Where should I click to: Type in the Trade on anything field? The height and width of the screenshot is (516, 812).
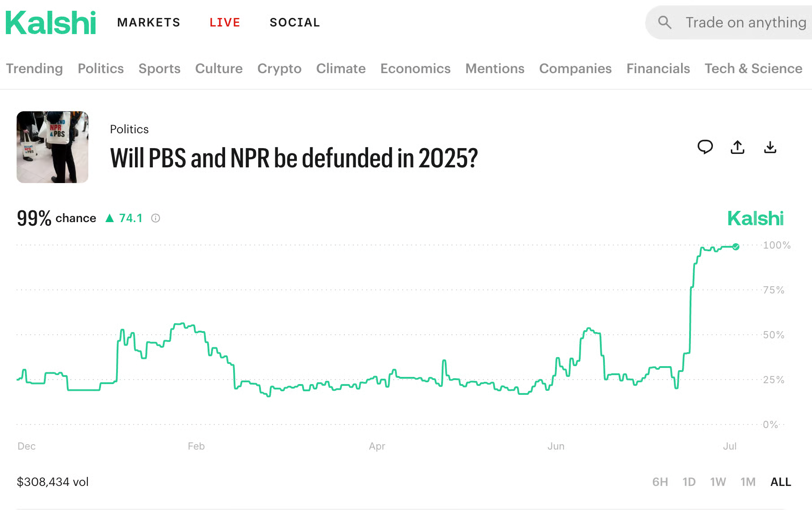[x=745, y=22]
